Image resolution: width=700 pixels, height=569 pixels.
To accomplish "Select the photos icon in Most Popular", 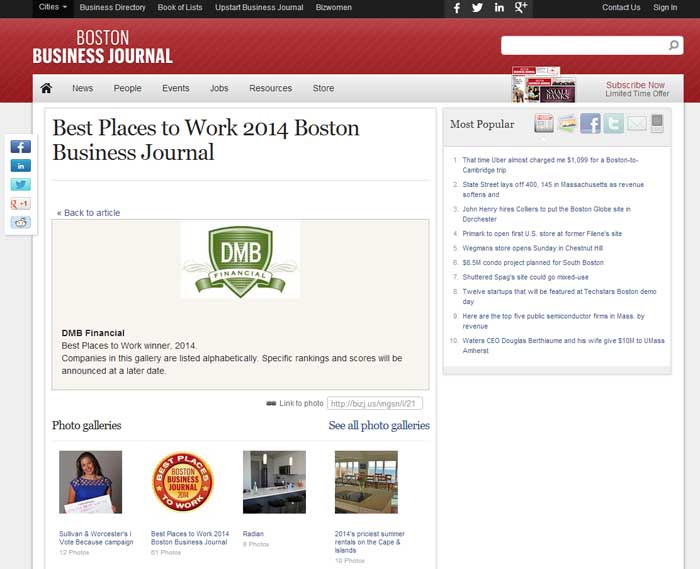I will pyautogui.click(x=567, y=123).
